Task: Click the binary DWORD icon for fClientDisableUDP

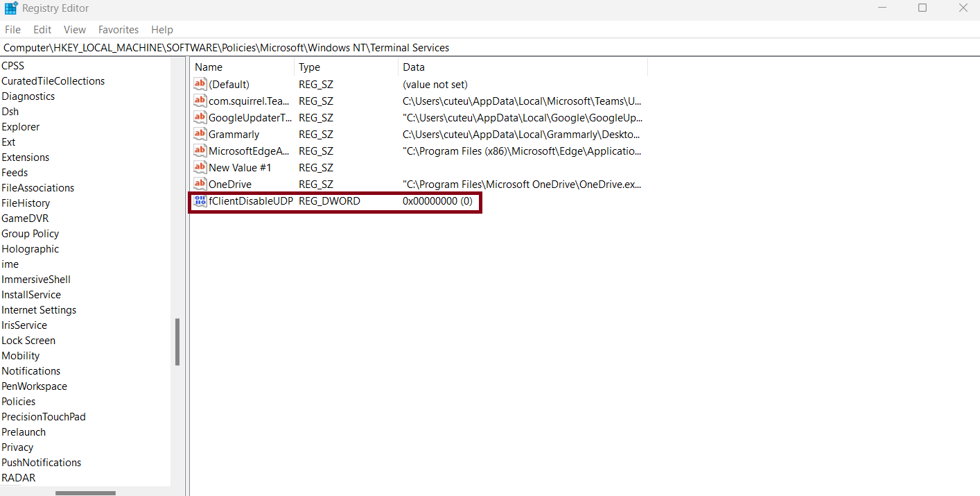Action: pos(200,201)
